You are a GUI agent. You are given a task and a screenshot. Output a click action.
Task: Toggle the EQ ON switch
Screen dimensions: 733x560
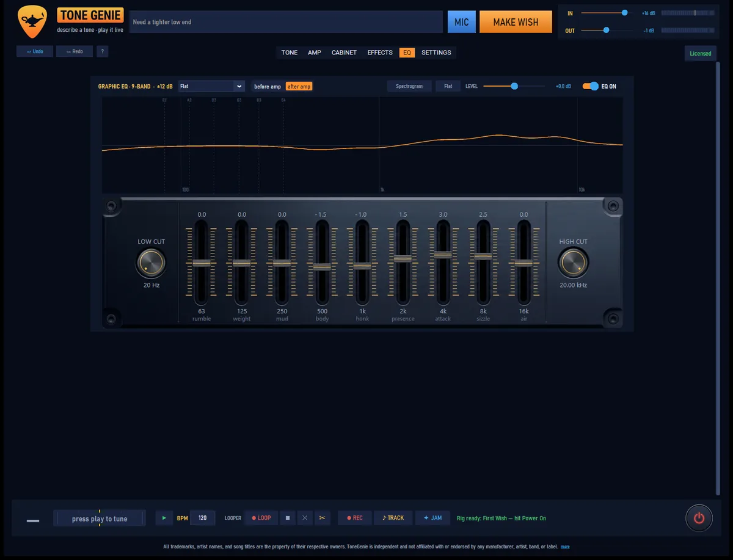590,86
